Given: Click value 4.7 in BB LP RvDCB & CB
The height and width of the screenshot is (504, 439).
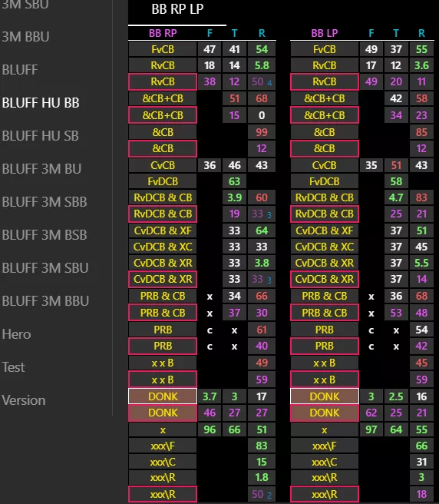Looking at the screenshot, I should point(396,197).
